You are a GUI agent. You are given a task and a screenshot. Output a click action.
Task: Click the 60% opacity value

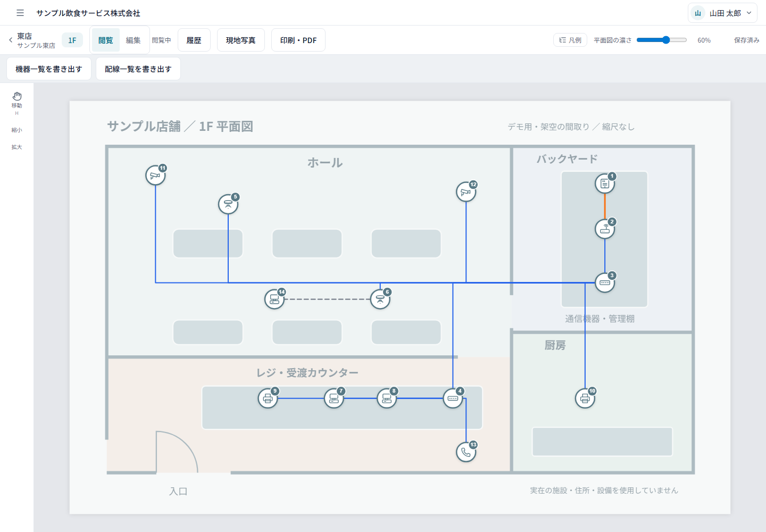coord(704,40)
